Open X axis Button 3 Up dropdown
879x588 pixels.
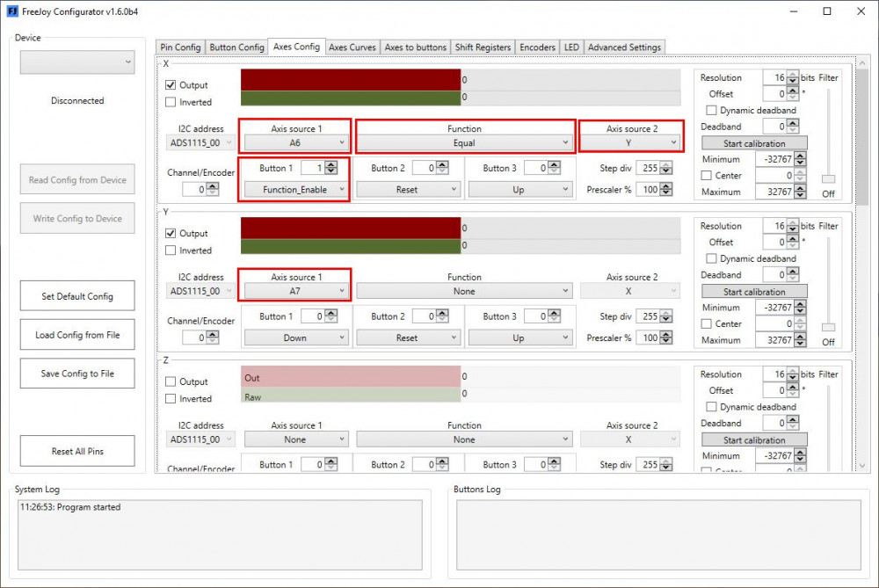[x=520, y=190]
